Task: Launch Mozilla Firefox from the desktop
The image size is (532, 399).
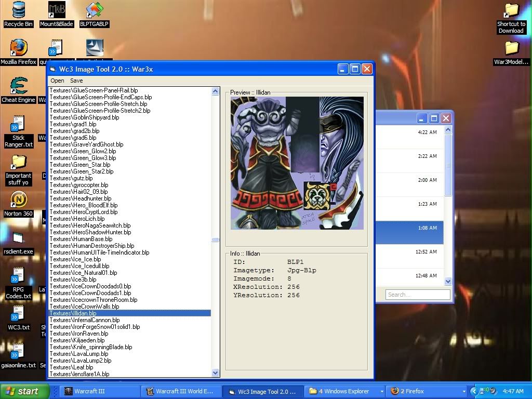Action: [18, 52]
